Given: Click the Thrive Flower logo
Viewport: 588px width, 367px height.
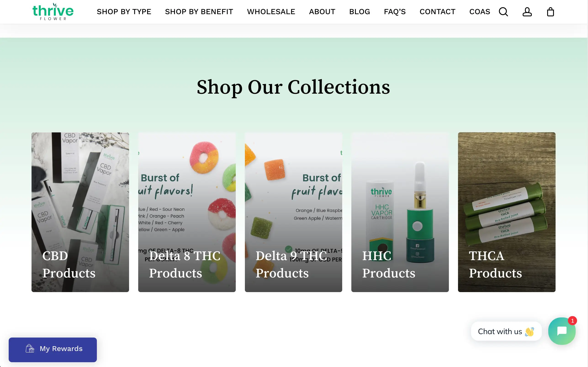Looking at the screenshot, I should point(53,11).
